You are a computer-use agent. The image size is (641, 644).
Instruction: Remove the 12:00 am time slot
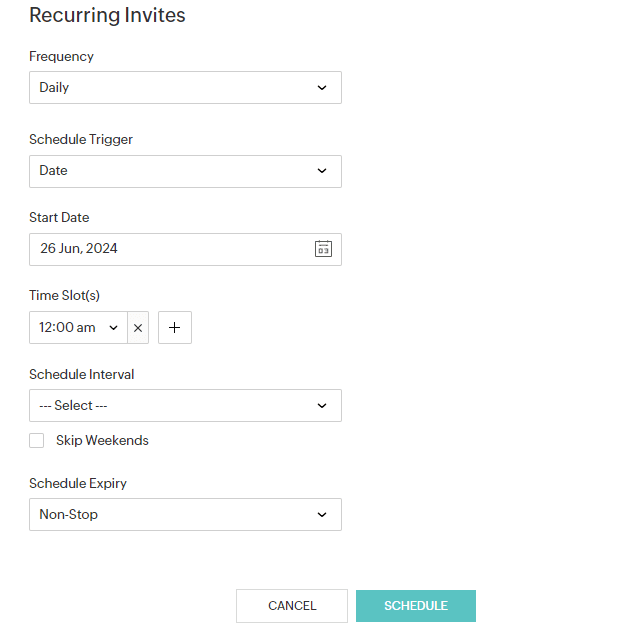138,328
